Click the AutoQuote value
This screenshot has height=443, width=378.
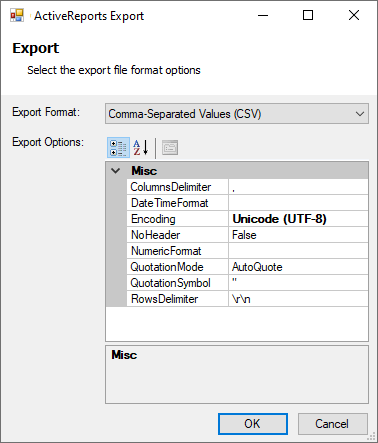pyautogui.click(x=257, y=267)
